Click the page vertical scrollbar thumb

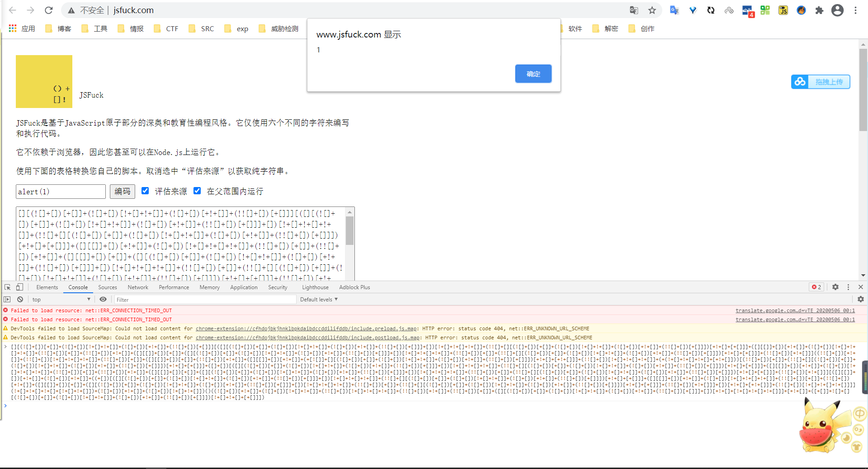click(863, 90)
